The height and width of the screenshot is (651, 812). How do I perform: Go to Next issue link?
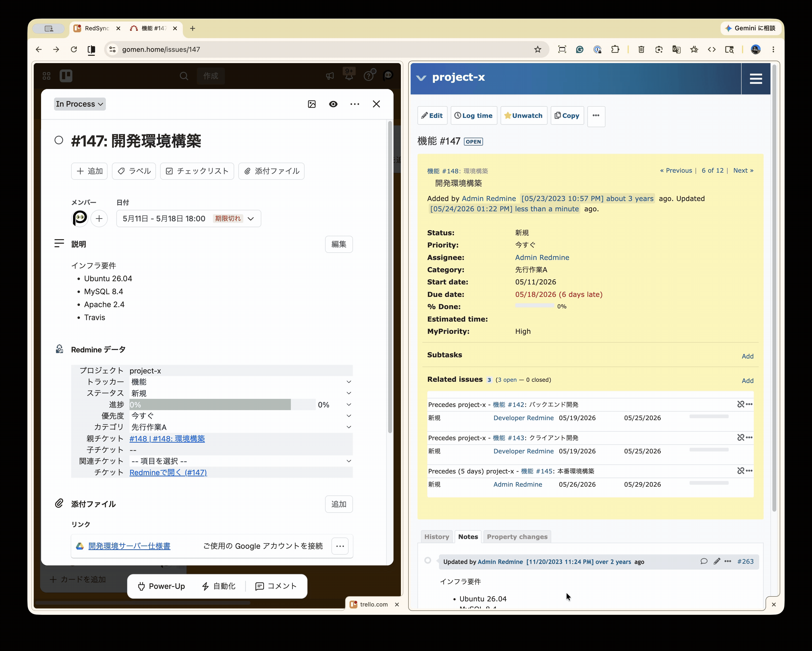click(743, 170)
